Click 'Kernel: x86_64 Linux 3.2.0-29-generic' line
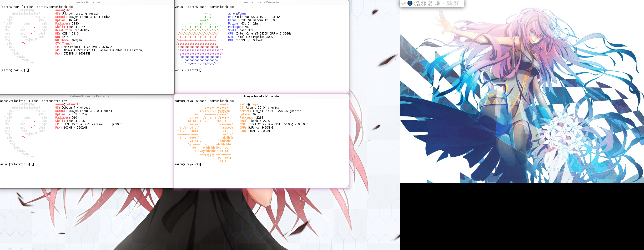Screen dimensions: 644x250 pyautogui.click(x=270, y=111)
